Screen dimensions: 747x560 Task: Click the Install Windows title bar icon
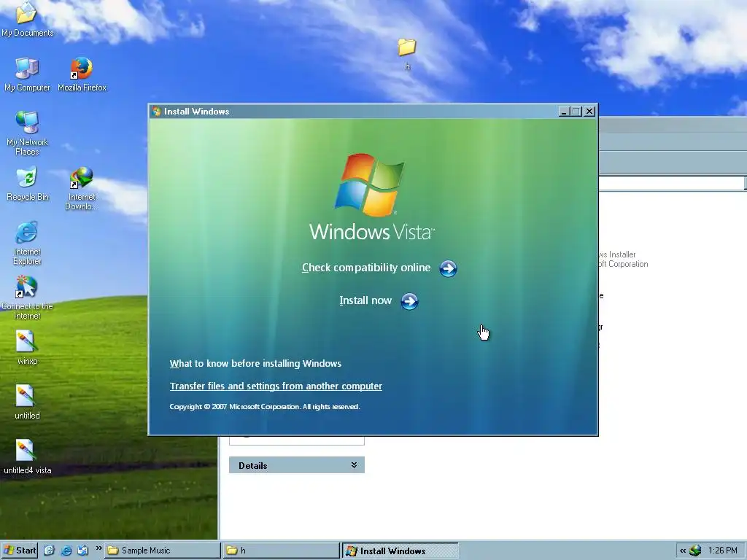pyautogui.click(x=157, y=112)
